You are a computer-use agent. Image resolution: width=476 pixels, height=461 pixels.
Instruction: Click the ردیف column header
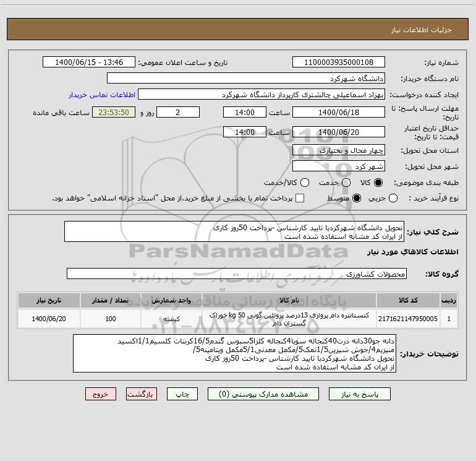[x=449, y=300]
